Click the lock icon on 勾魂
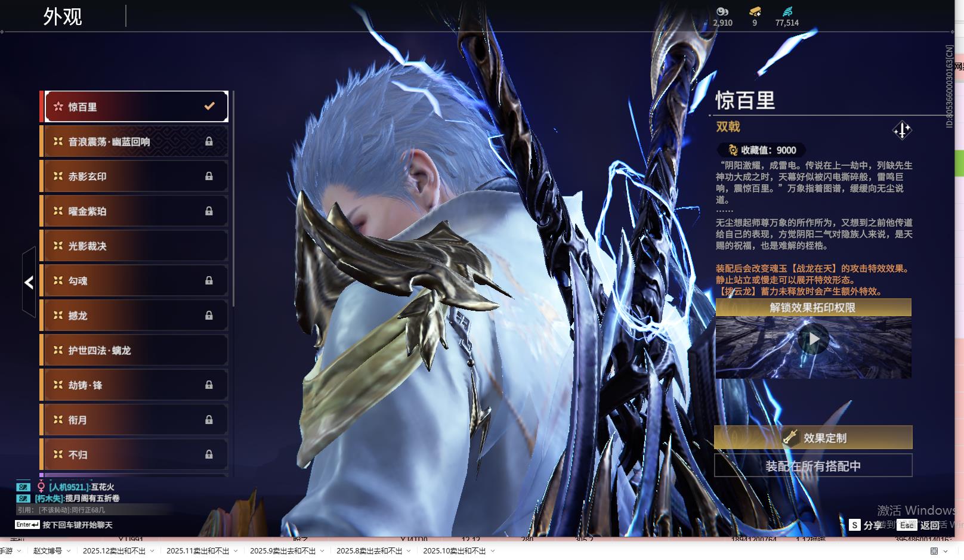 tap(209, 280)
